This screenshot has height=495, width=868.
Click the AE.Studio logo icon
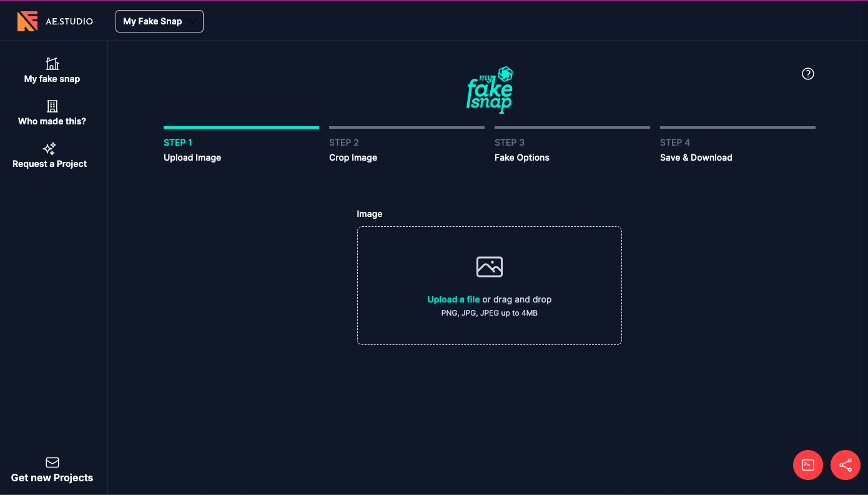click(x=27, y=21)
